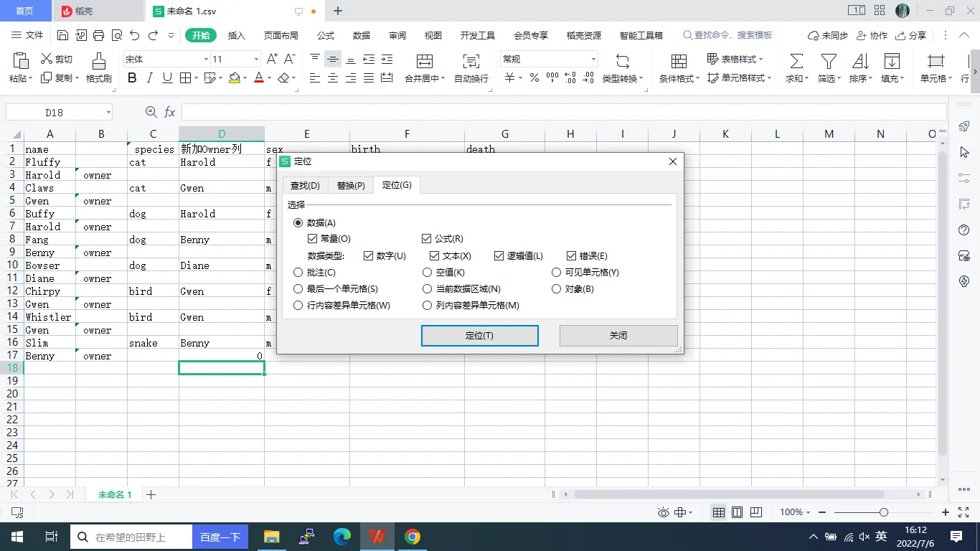The height and width of the screenshot is (551, 980).
Task: Open the 公式 ribbon tab
Action: [x=326, y=35]
